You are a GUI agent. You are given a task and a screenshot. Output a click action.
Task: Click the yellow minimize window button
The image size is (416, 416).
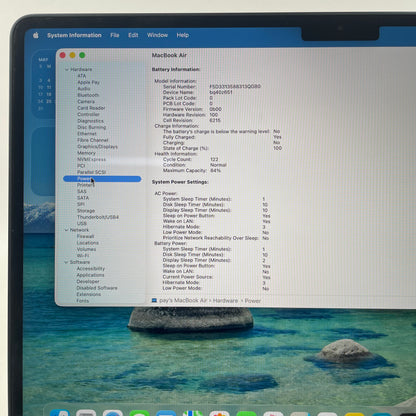[x=72, y=55]
